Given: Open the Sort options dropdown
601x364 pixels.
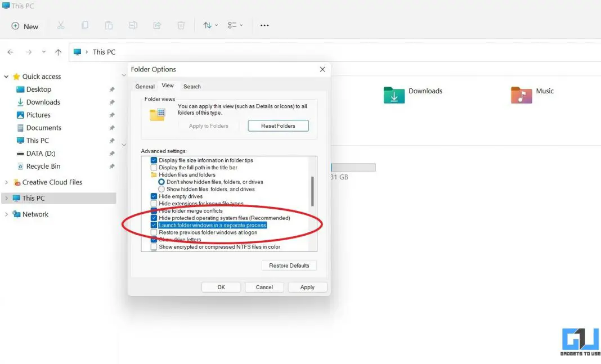Looking at the screenshot, I should click(x=209, y=25).
